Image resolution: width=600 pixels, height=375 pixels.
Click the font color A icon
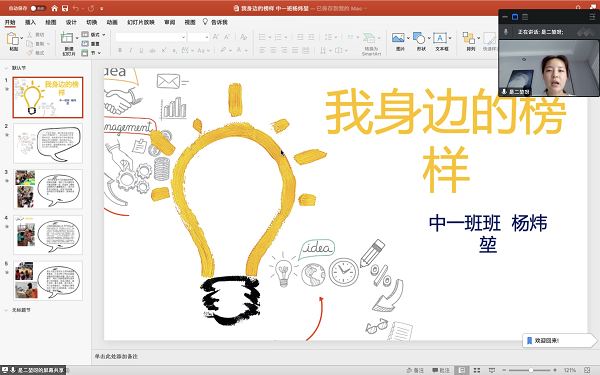point(239,50)
